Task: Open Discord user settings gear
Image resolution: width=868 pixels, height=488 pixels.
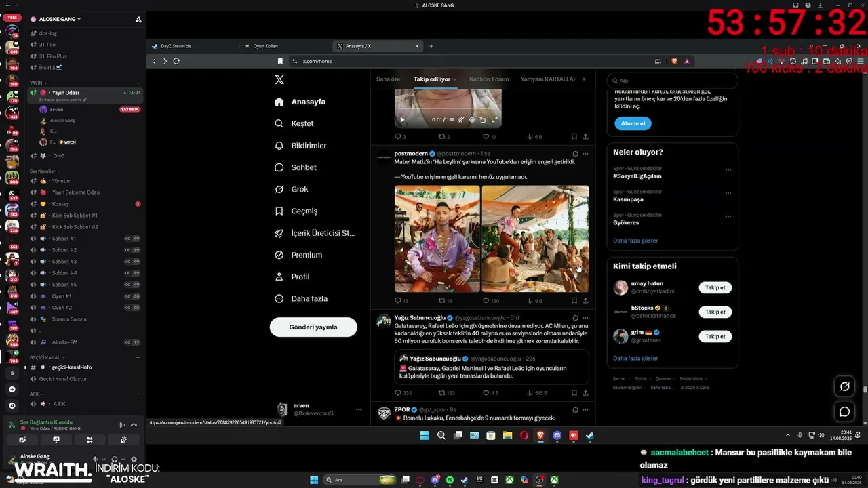Action: [x=134, y=460]
